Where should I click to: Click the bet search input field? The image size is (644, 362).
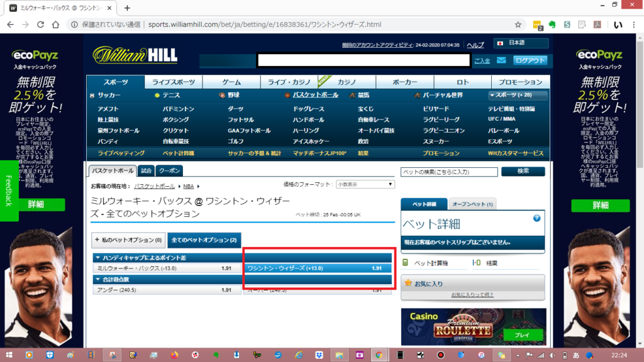tap(449, 172)
